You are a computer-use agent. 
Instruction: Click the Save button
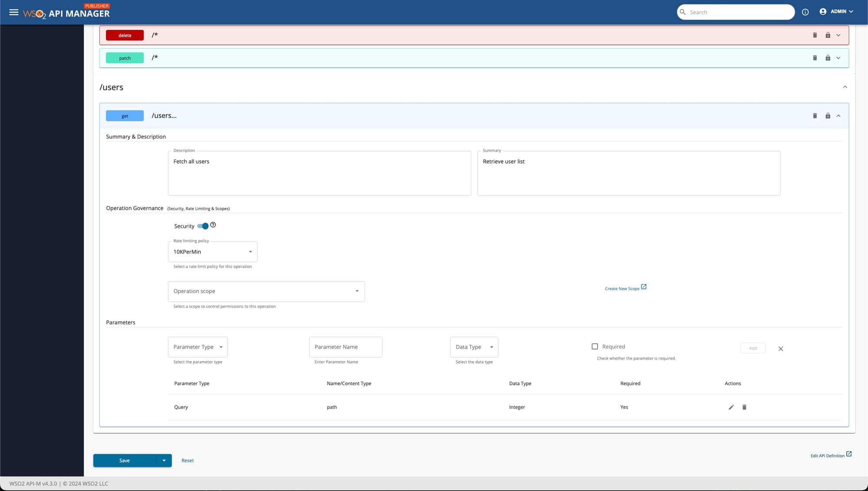[x=125, y=461]
